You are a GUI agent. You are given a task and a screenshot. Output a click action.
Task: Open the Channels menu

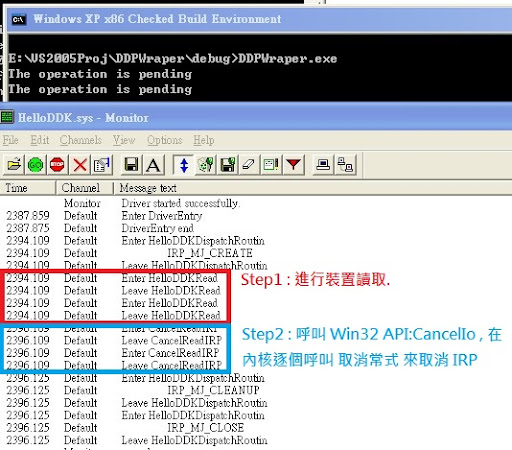click(x=81, y=140)
